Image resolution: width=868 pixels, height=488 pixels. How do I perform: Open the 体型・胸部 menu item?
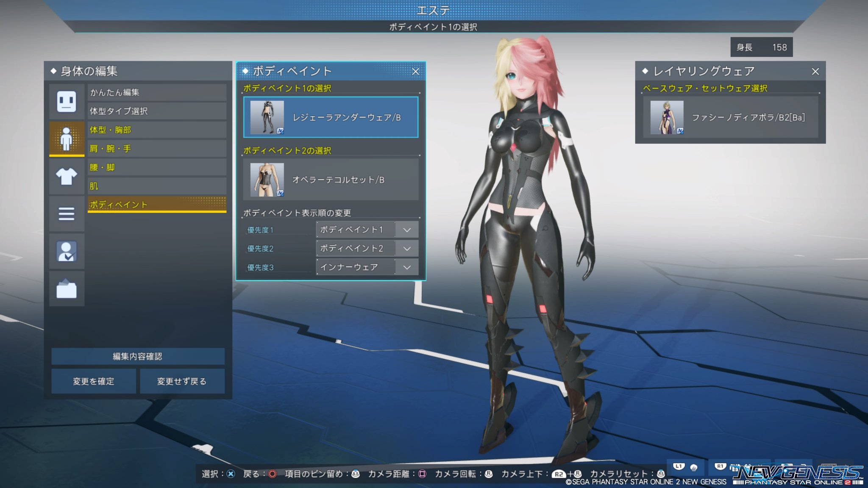tap(157, 130)
